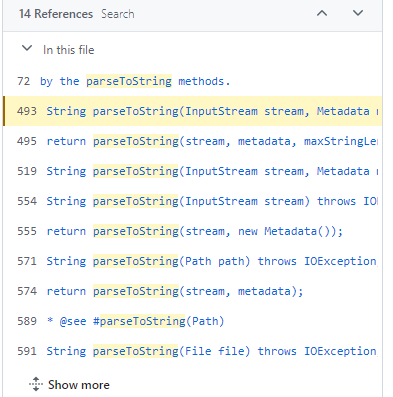The image size is (393, 397).
Task: Open reference at line 495 return parseToString
Action: [192, 141]
